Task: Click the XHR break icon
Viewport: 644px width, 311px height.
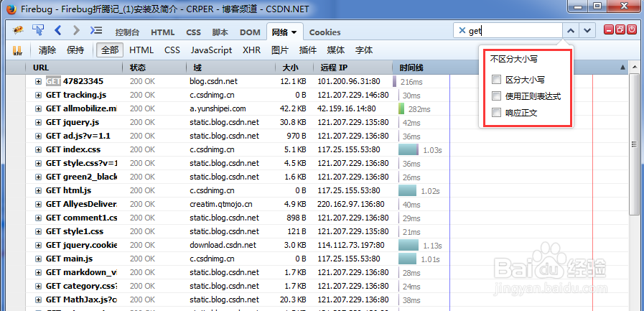Action: (18, 50)
